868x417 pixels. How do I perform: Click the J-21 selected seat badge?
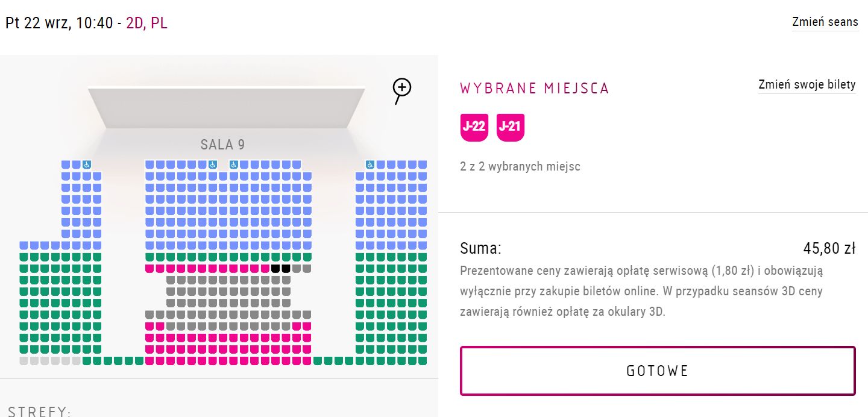(511, 127)
